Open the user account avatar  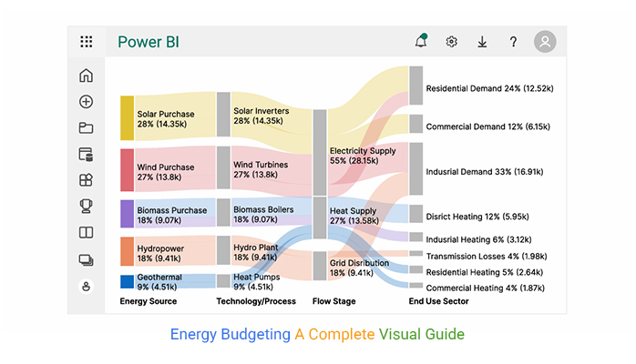(545, 42)
